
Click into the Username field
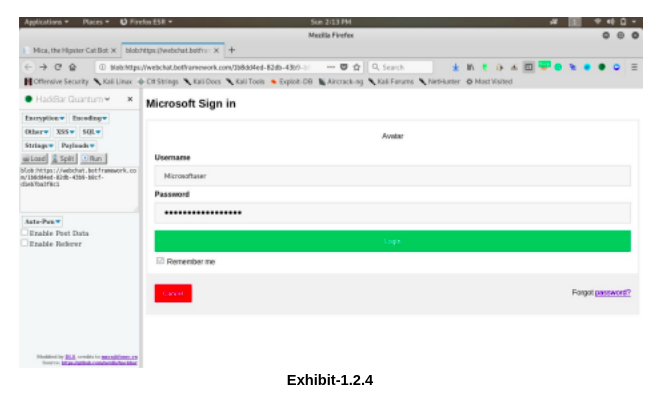pos(392,176)
